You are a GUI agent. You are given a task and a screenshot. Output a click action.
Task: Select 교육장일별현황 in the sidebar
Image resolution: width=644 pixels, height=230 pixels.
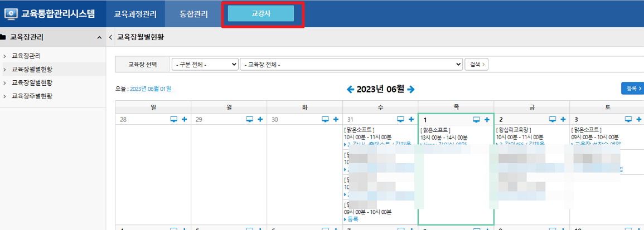(x=32, y=82)
